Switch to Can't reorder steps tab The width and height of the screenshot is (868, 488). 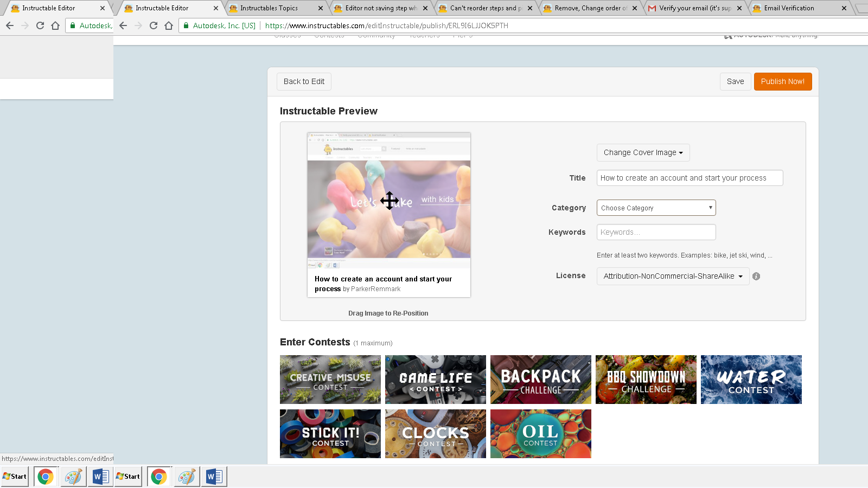pyautogui.click(x=484, y=8)
